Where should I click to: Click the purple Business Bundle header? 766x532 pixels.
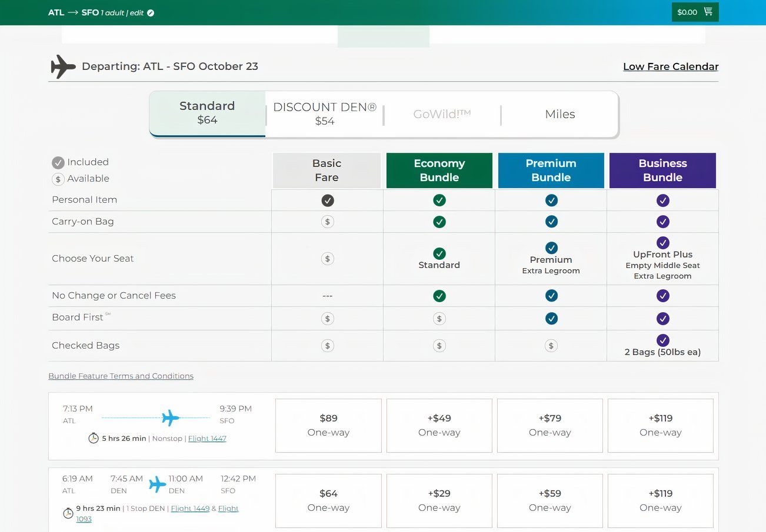pos(662,170)
